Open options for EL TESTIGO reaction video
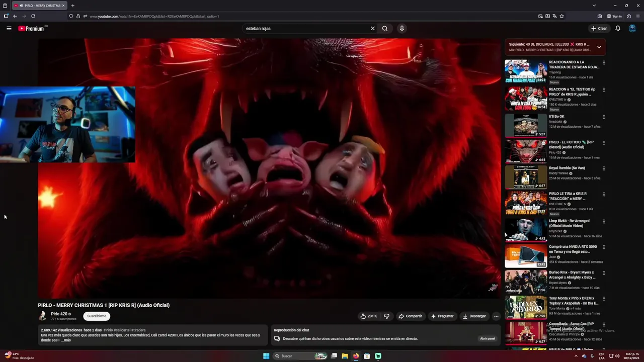The width and height of the screenshot is (644, 362). [604, 90]
